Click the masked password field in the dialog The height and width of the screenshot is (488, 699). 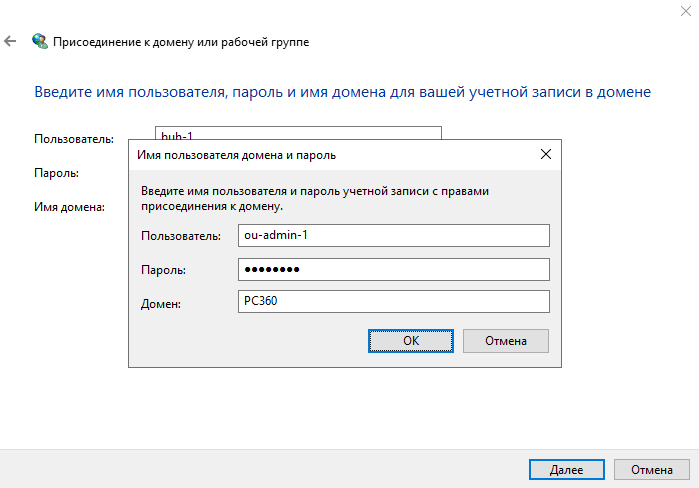click(393, 269)
